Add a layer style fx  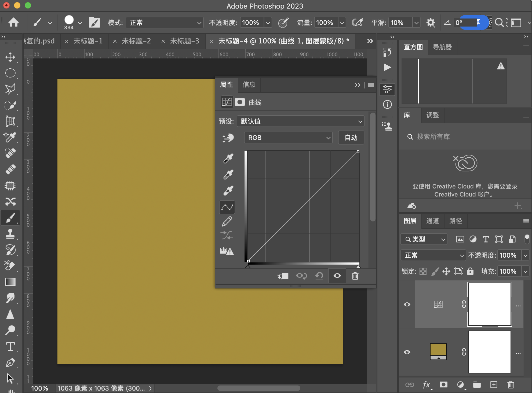(x=427, y=385)
